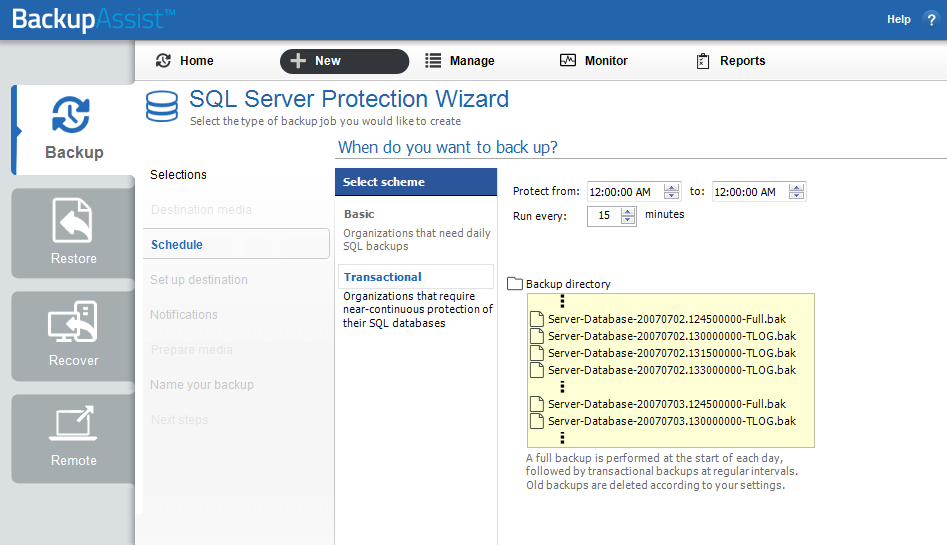947x545 pixels.
Task: Switch to the Manage tab
Action: tap(460, 60)
